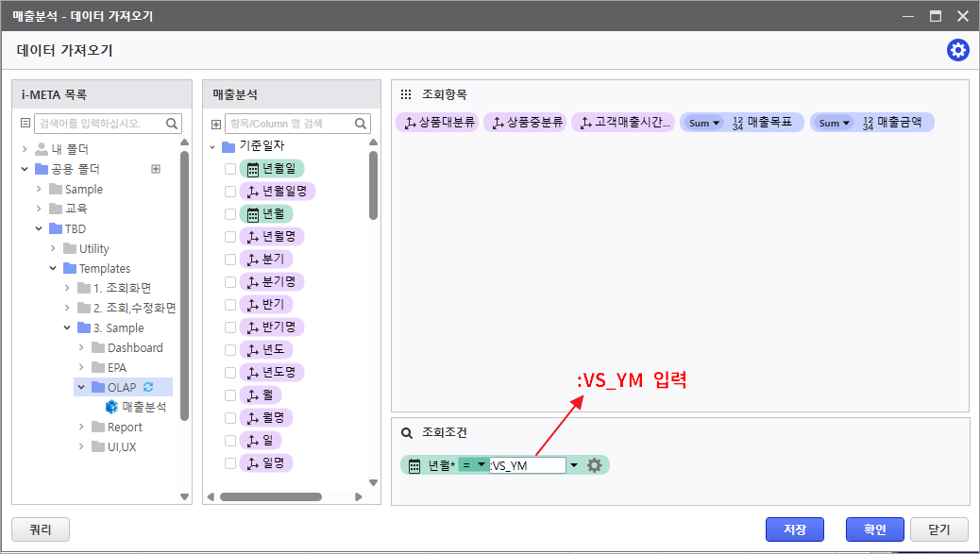Click the blue settings gear icon

(957, 51)
